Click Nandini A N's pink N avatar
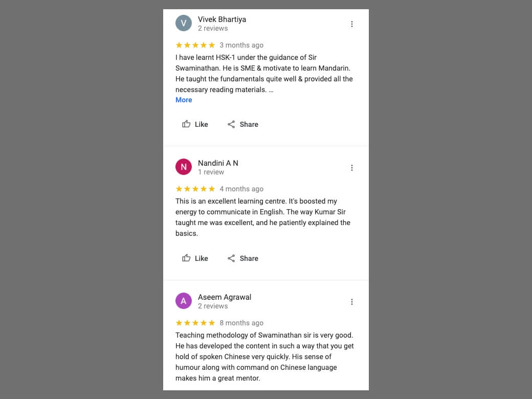 (184, 167)
